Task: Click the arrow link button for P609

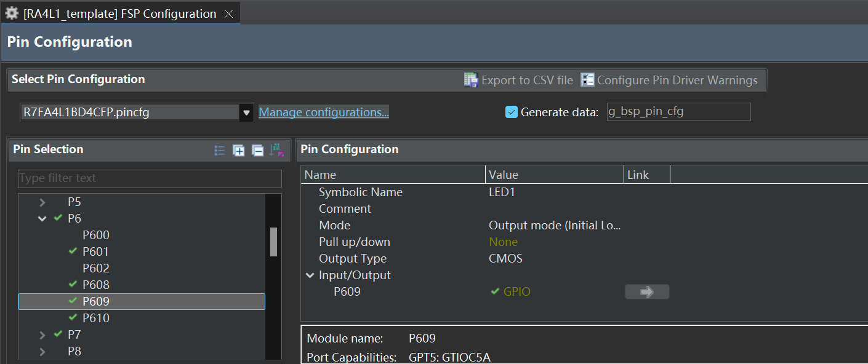Action: [647, 292]
